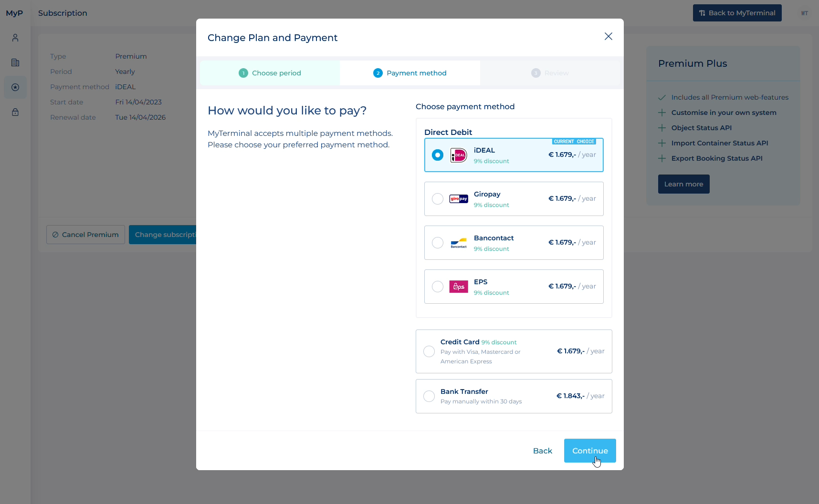The height and width of the screenshot is (504, 819).
Task: Switch to the Payment method step tab
Action: tap(410, 73)
